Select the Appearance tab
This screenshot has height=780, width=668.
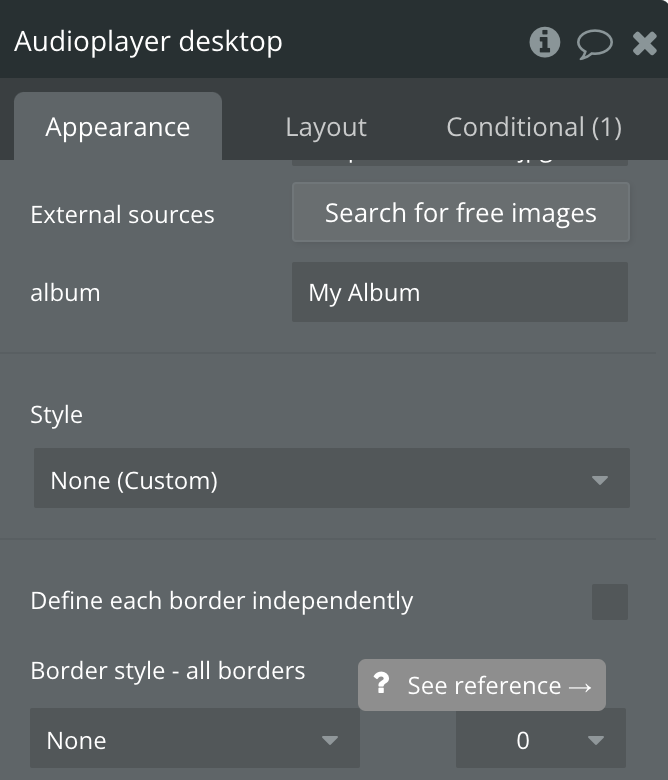[118, 126]
